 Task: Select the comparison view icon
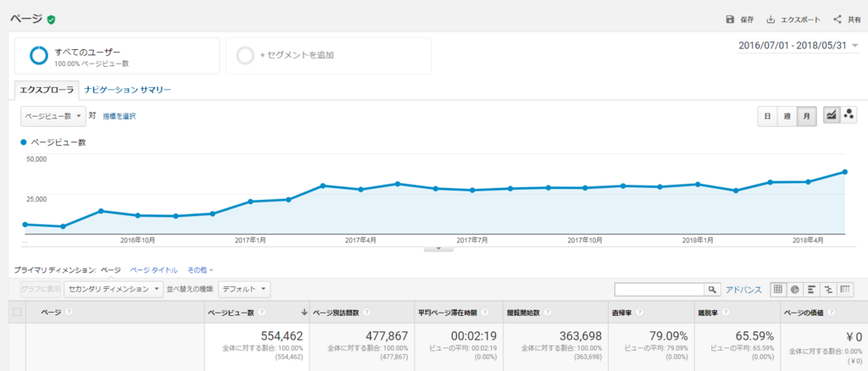point(828,289)
